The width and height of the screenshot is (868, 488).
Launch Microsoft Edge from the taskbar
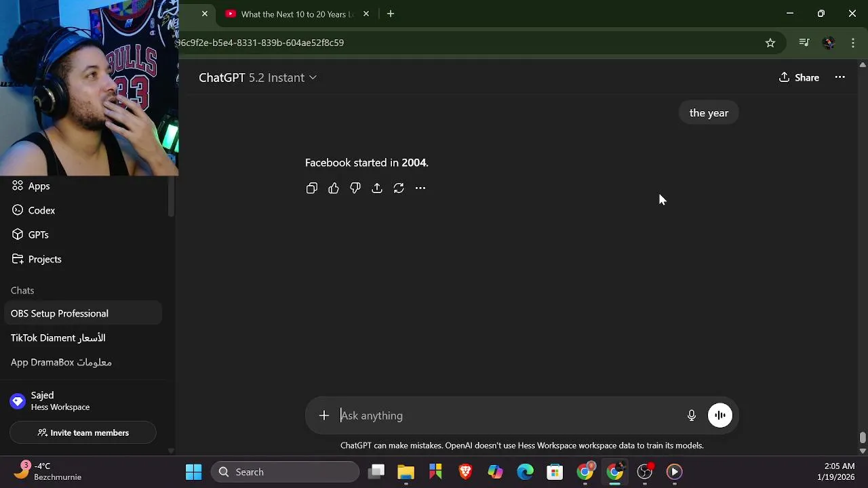pyautogui.click(x=526, y=472)
